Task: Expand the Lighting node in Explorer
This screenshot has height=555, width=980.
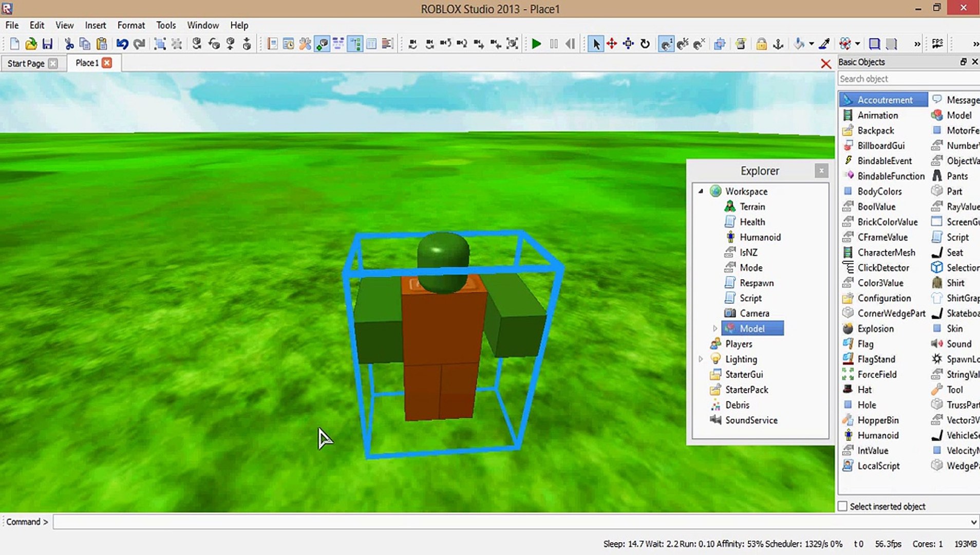Action: click(701, 359)
